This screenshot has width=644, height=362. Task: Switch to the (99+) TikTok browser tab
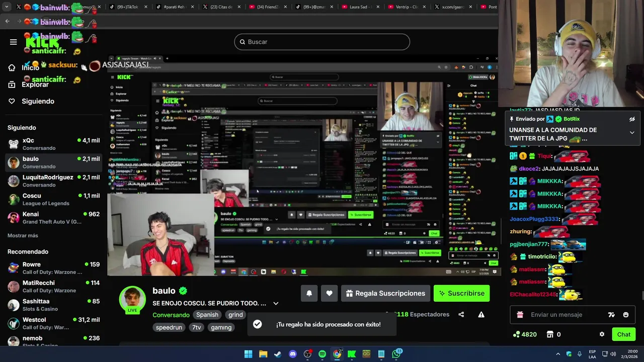(128, 7)
